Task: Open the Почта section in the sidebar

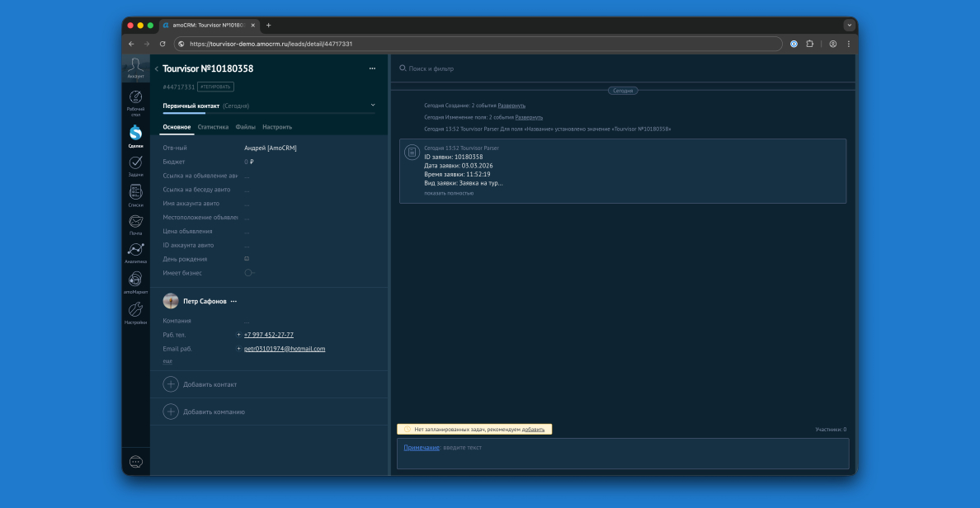Action: (135, 221)
